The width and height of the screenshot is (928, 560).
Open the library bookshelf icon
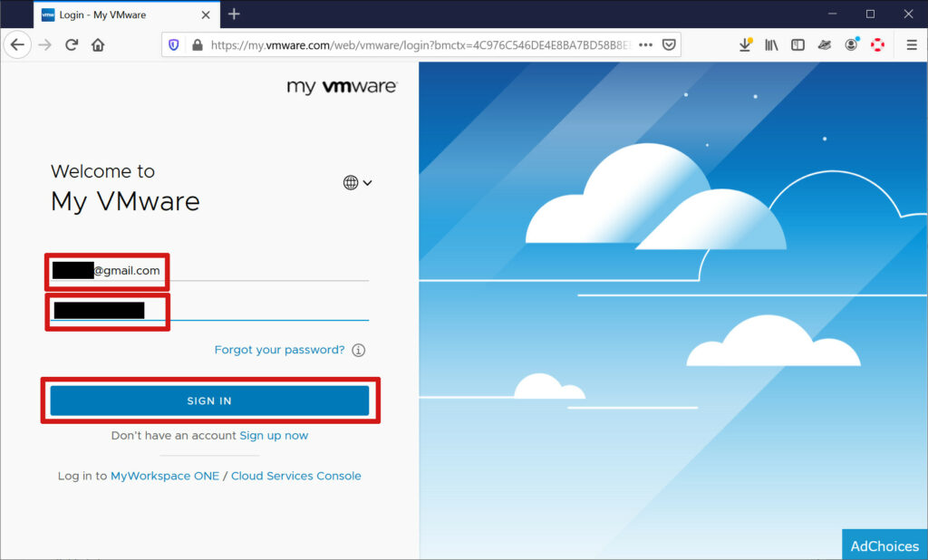coord(771,45)
